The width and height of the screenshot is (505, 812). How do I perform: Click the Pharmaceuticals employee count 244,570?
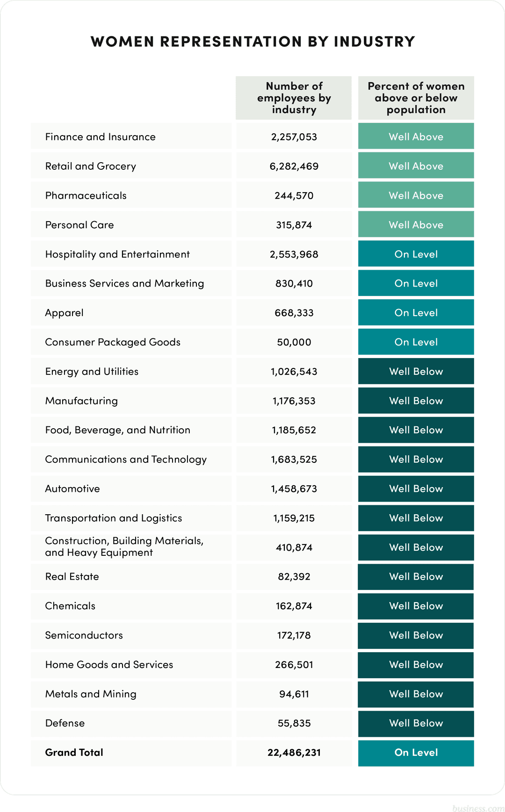pyautogui.click(x=294, y=195)
